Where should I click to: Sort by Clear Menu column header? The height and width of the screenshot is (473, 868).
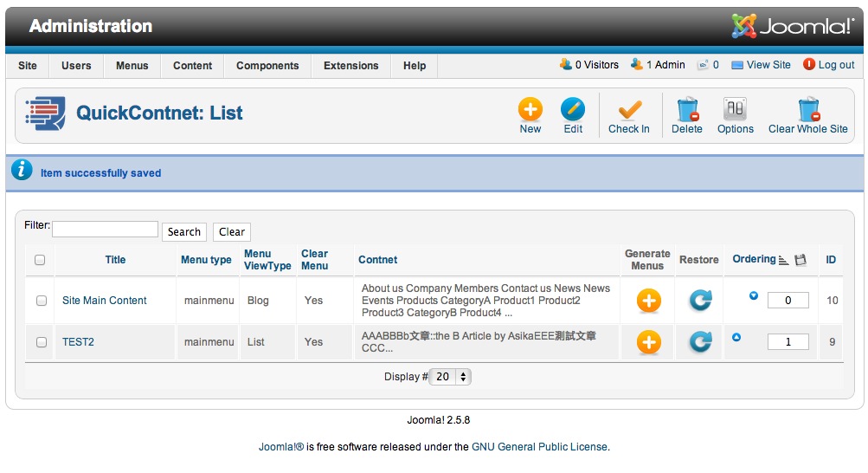pyautogui.click(x=315, y=260)
